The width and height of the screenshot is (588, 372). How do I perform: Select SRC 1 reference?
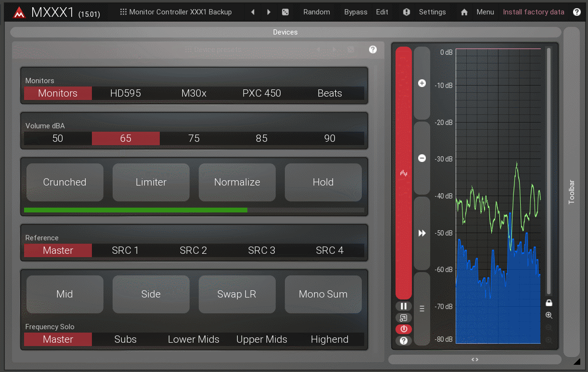click(x=126, y=250)
